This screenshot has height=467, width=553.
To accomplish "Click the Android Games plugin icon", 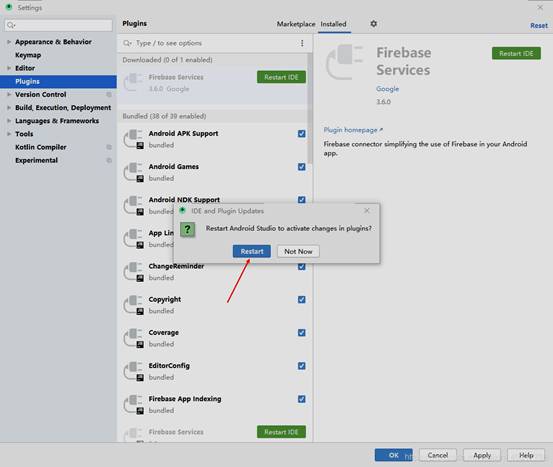I will (134, 172).
